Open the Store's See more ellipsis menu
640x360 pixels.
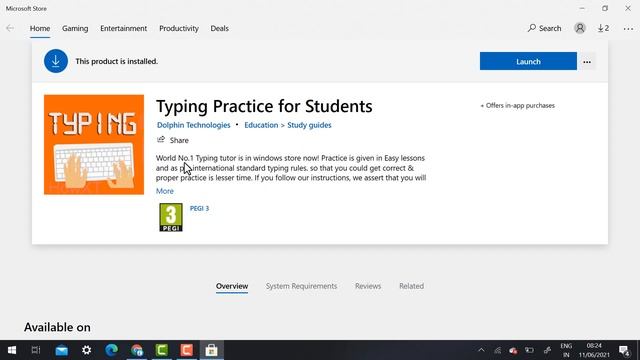click(628, 29)
